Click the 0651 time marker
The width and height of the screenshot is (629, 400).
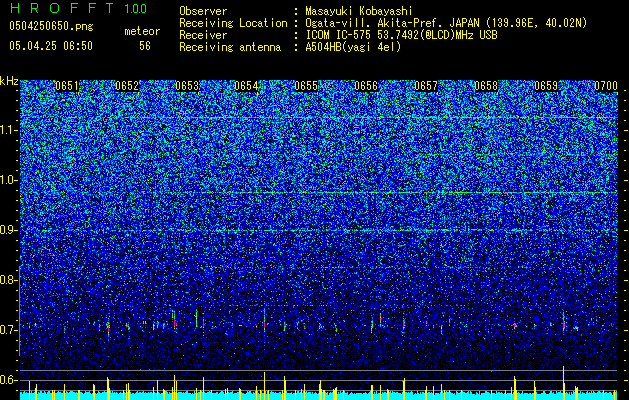point(67,86)
